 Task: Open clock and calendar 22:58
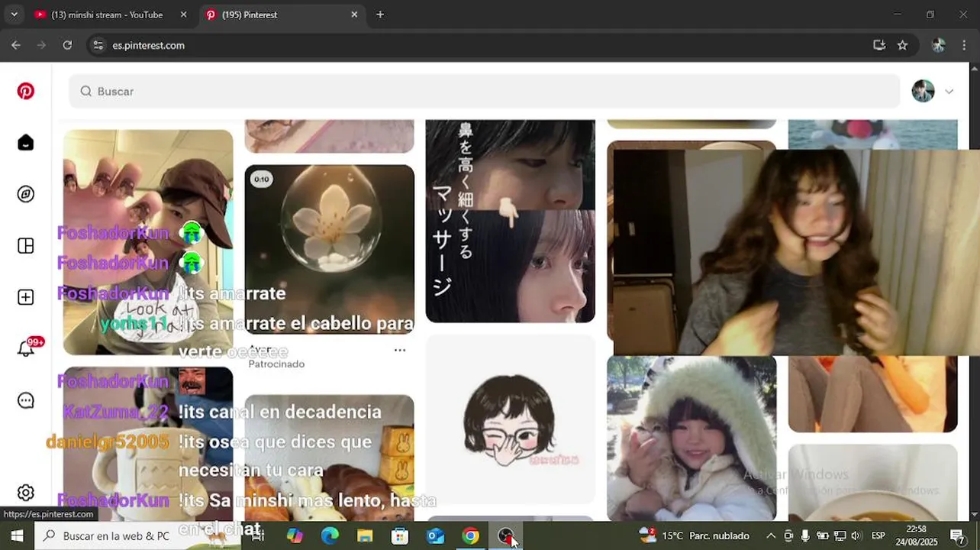[x=917, y=535]
